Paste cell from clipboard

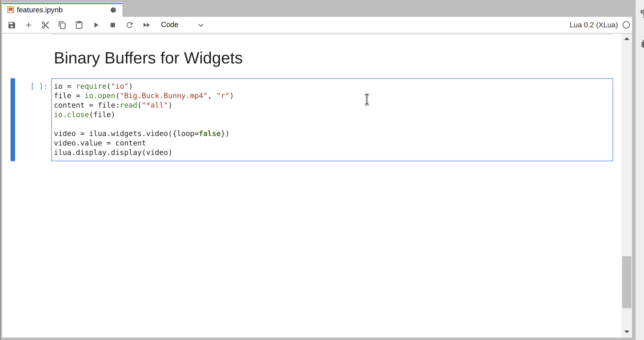79,25
